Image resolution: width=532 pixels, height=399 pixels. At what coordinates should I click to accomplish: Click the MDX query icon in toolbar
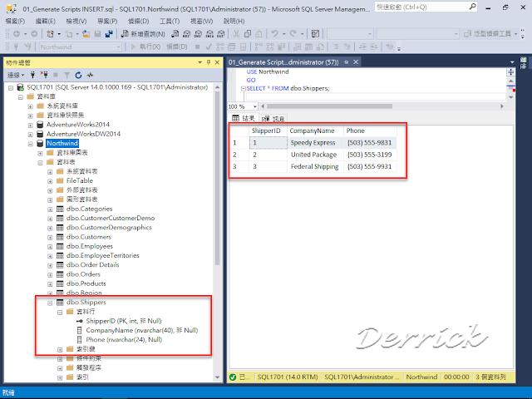(186, 34)
